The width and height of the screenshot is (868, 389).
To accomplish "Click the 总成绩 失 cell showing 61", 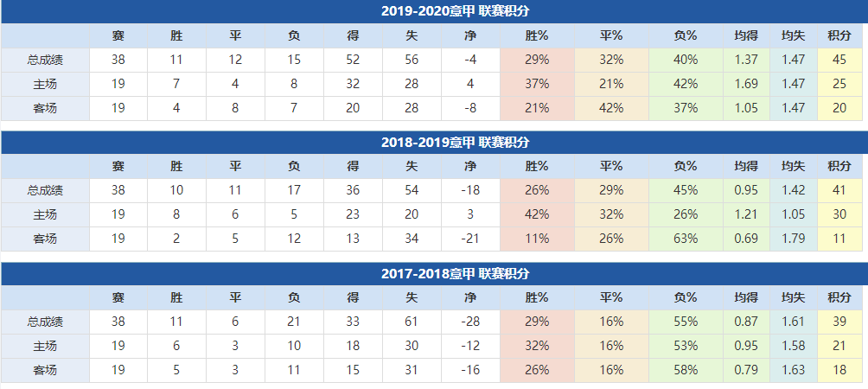I will click(x=412, y=322).
